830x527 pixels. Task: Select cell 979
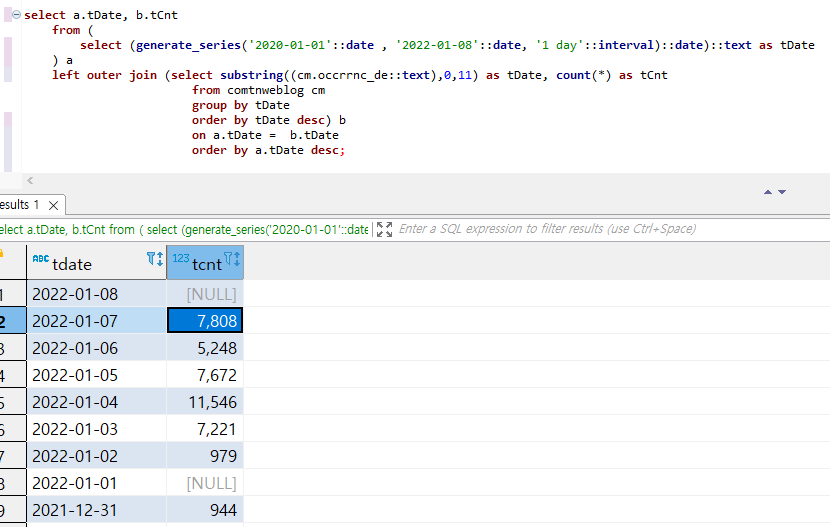point(205,456)
